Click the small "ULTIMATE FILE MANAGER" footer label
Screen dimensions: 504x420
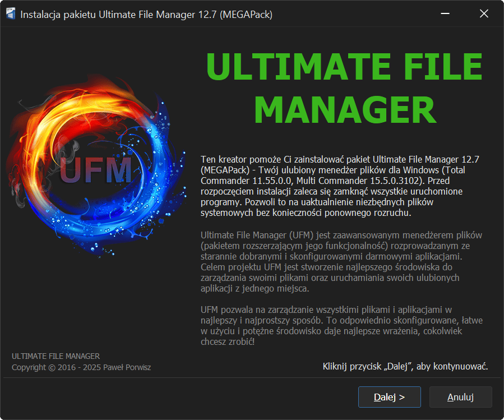pyautogui.click(x=56, y=356)
